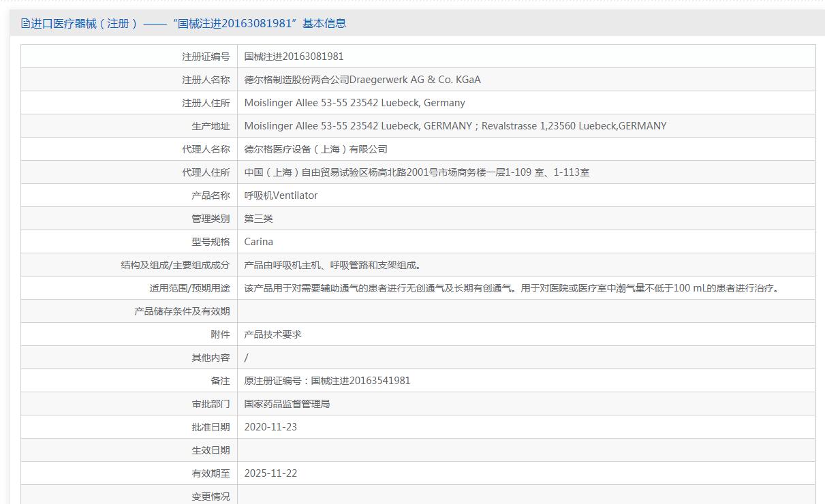Click the 批准日期 label
825x504 pixels.
[x=211, y=427]
